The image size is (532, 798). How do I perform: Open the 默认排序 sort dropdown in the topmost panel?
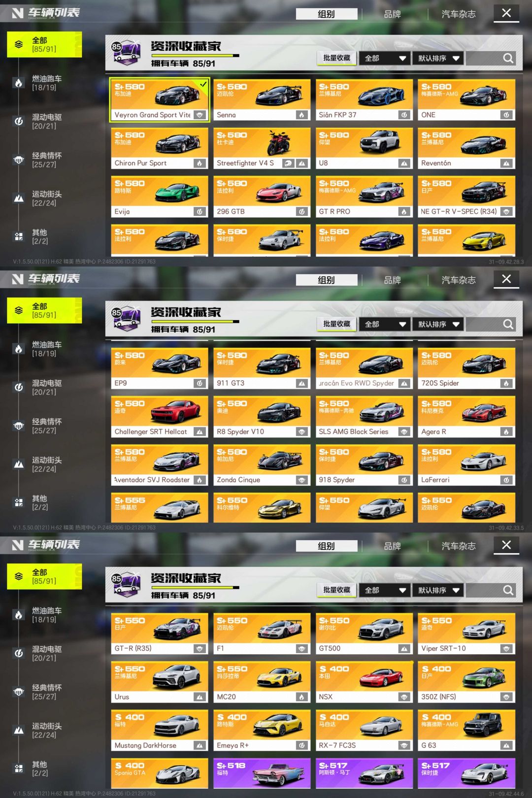[x=438, y=58]
